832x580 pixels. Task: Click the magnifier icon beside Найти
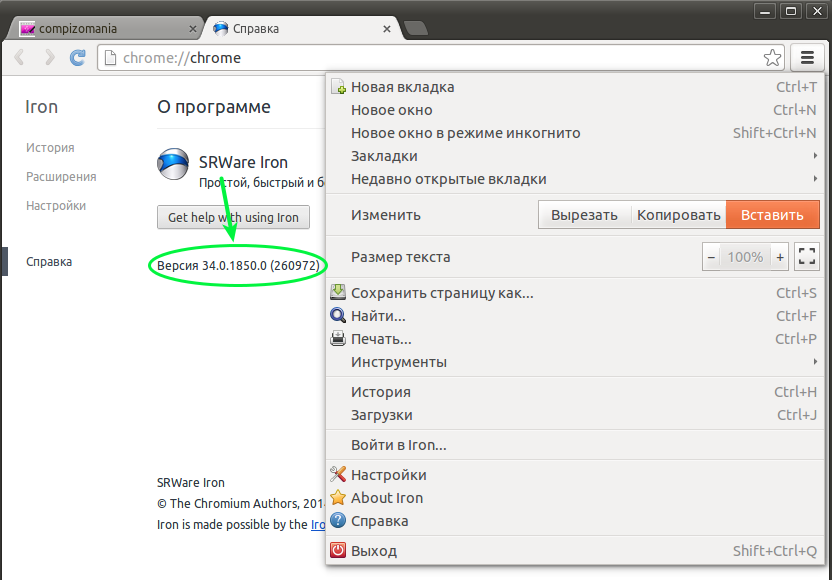click(x=338, y=315)
